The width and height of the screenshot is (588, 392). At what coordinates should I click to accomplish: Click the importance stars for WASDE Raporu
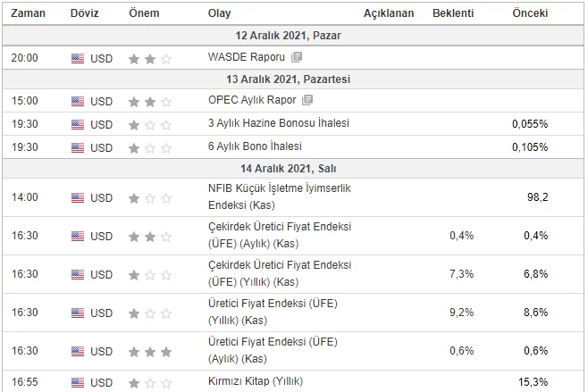point(150,58)
